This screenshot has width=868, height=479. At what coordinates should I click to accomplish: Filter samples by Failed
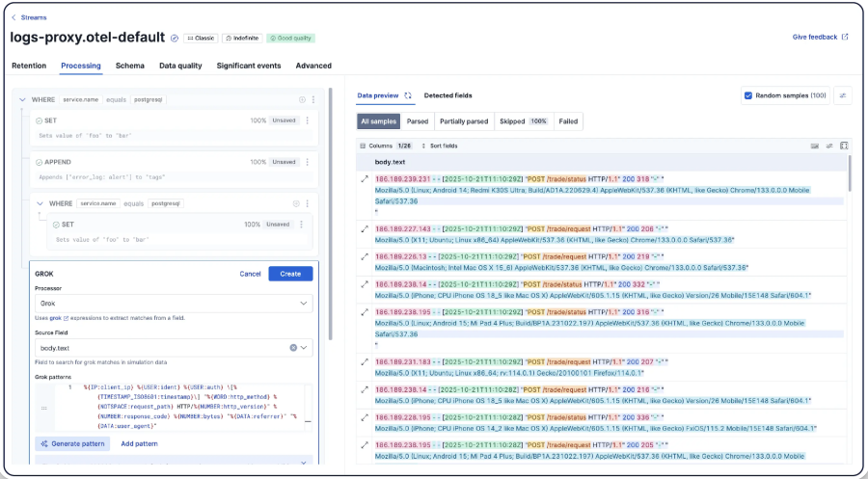click(568, 121)
